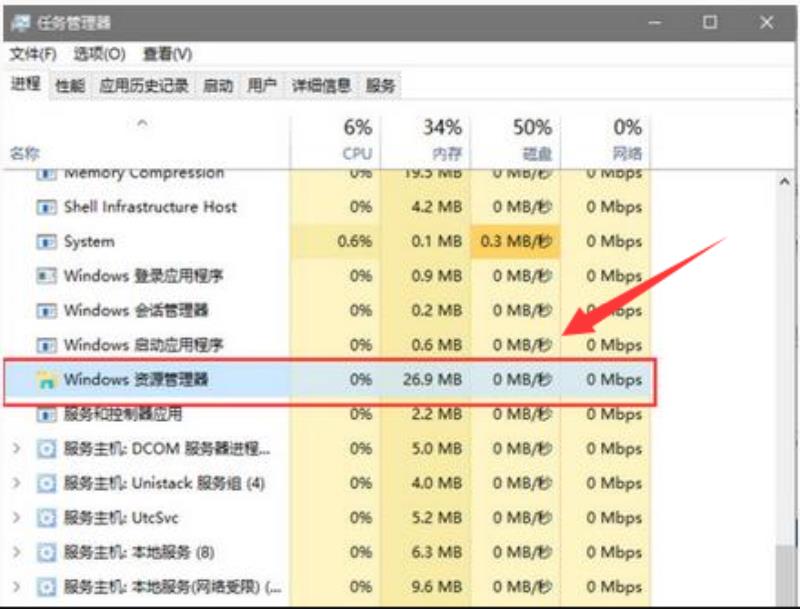Image resolution: width=800 pixels, height=609 pixels.
Task: Click the gear icon for 服务主机: UtcSvc
Action: tap(46, 518)
